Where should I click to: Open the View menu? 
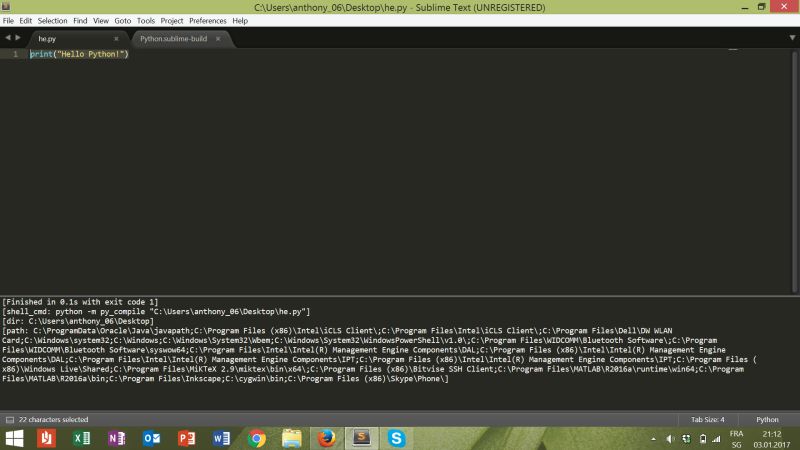[101, 21]
